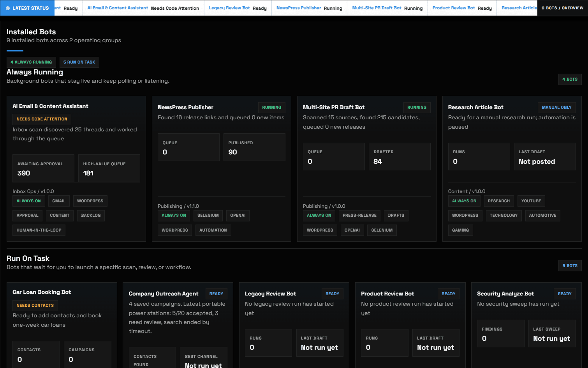
Task: Open AI Email & Content Assistant card title
Action: point(50,106)
